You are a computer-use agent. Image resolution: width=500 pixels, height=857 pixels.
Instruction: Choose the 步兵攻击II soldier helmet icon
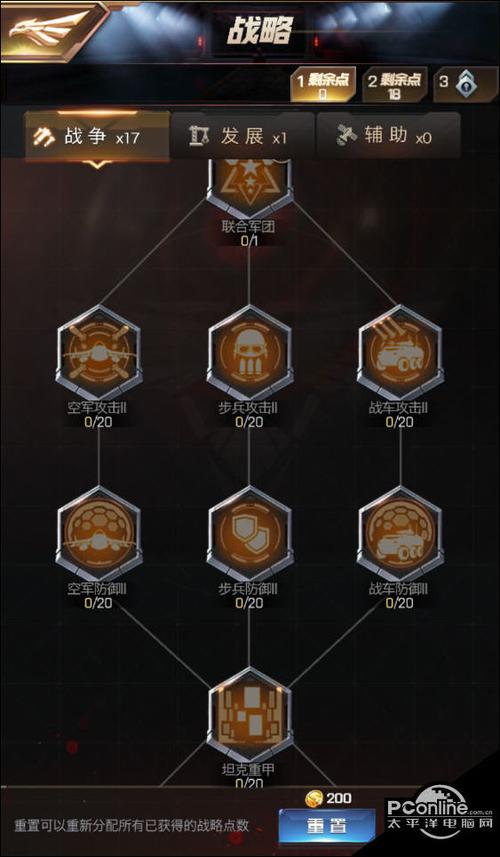tap(250, 353)
